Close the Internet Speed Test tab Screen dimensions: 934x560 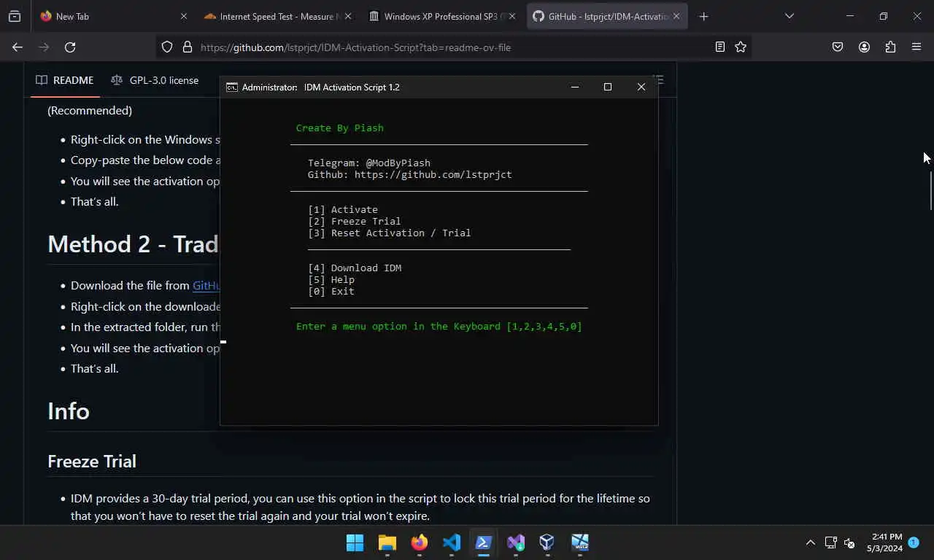click(347, 16)
